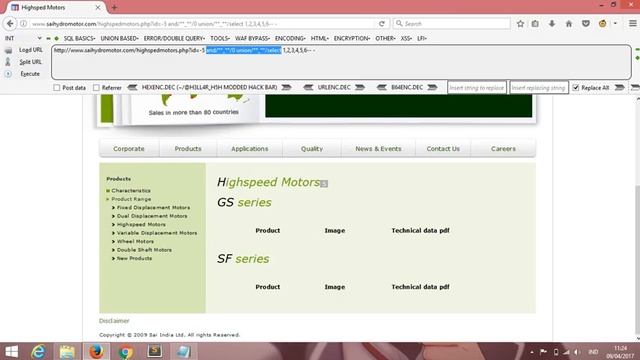This screenshot has width=640, height=360.
Task: Bookmark this page with the star icon
Action: 520,24
